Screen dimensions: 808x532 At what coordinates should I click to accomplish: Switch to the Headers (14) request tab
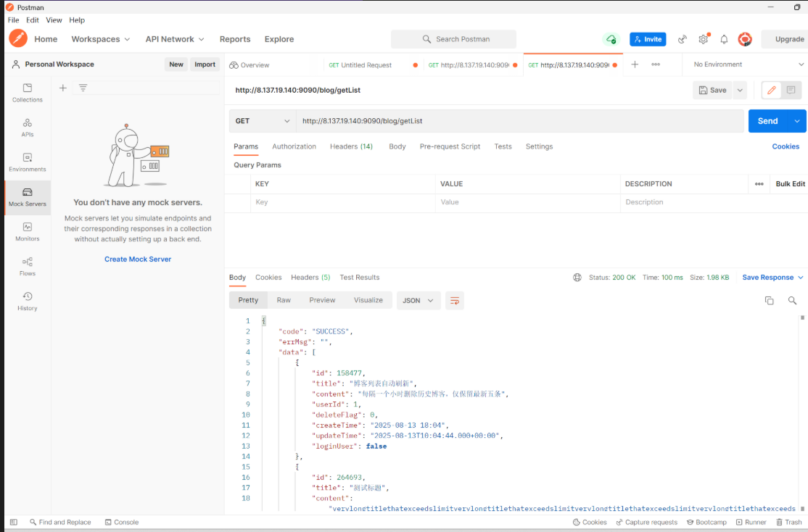click(x=351, y=147)
